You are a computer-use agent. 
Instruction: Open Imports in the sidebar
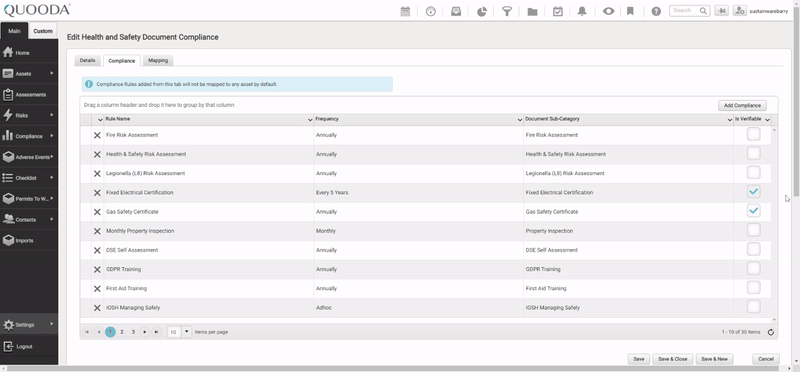[x=29, y=240]
